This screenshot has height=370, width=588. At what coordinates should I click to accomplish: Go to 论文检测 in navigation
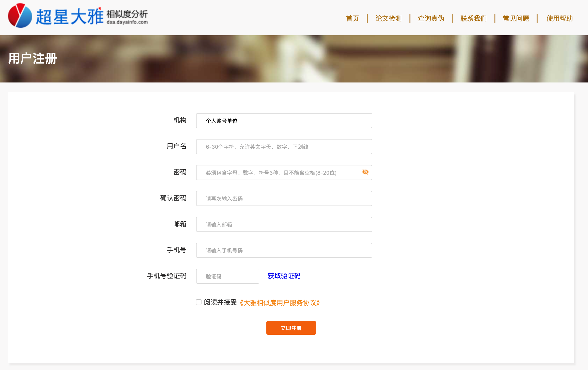click(388, 18)
